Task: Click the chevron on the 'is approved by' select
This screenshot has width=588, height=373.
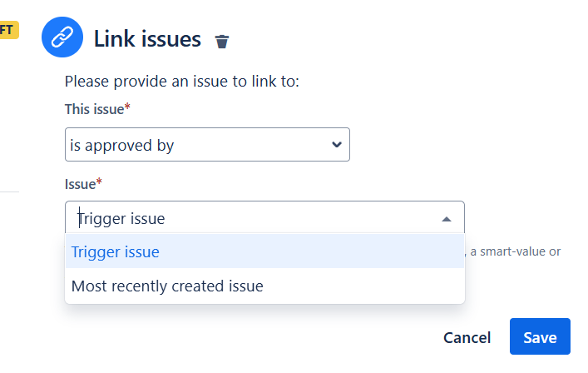Action: click(337, 145)
